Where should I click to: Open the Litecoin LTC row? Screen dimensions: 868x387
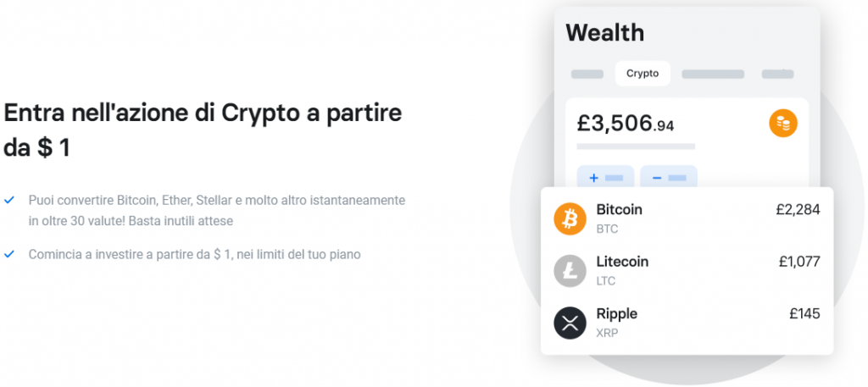tap(687, 271)
